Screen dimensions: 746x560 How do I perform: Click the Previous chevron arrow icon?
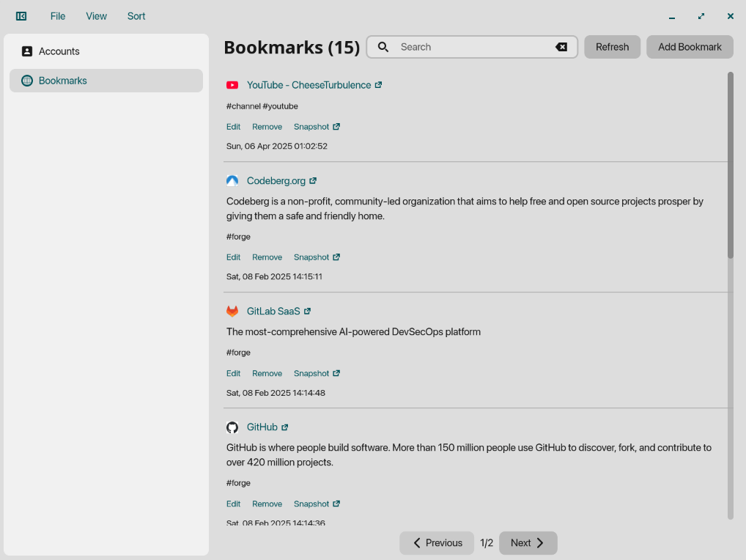point(417,543)
